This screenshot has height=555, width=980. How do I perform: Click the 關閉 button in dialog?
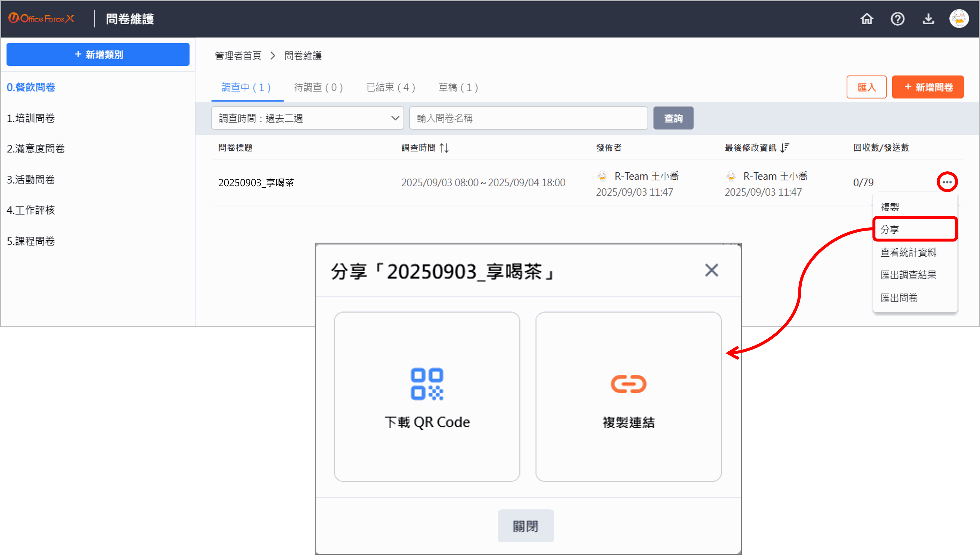click(525, 526)
